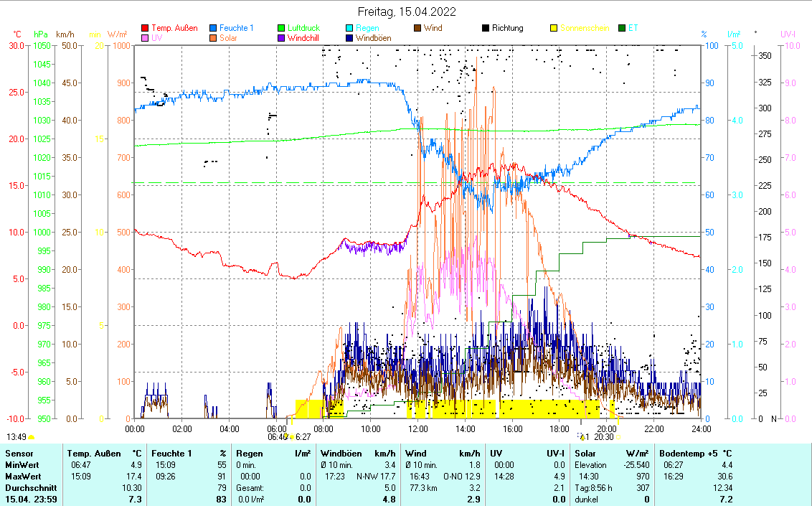Click the brown Wind legend square
The image size is (812, 506).
pos(417,28)
